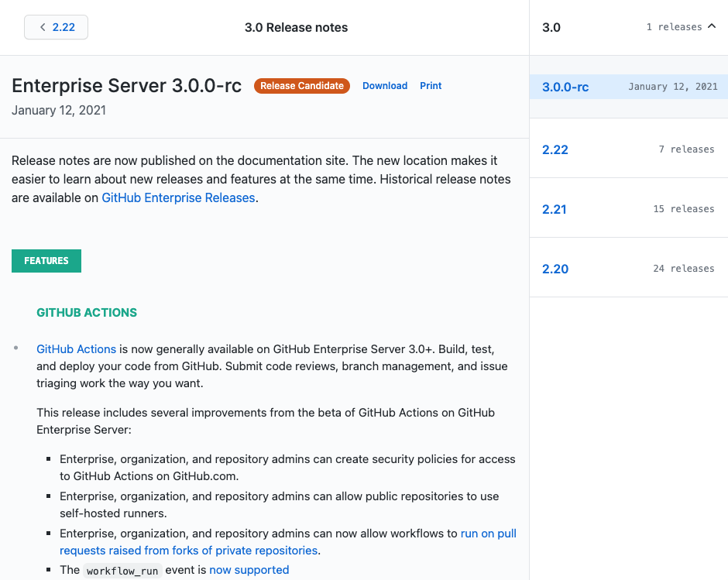Expand the 2.21 releases section
Viewport: 728px width, 580px height.
[x=629, y=209]
